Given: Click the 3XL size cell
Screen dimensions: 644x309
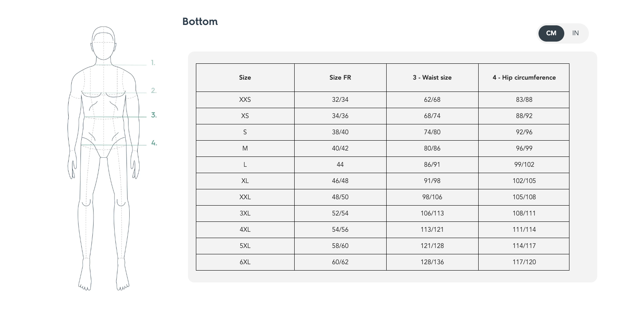Looking at the screenshot, I should point(245,213).
